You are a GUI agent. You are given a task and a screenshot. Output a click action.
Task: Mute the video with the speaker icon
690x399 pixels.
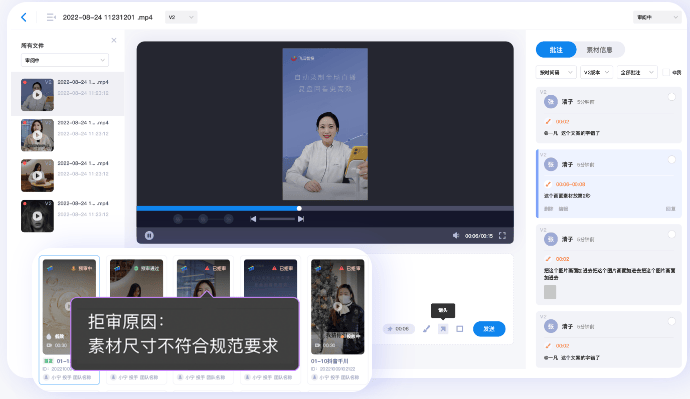click(x=456, y=235)
